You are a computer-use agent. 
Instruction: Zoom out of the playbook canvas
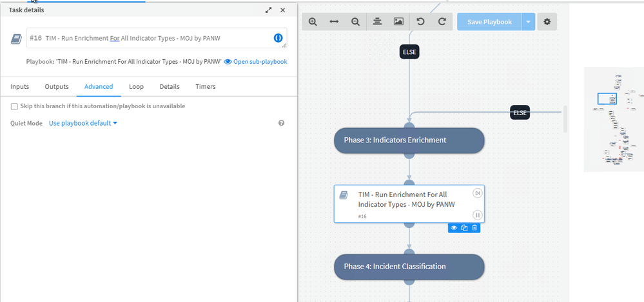[355, 22]
